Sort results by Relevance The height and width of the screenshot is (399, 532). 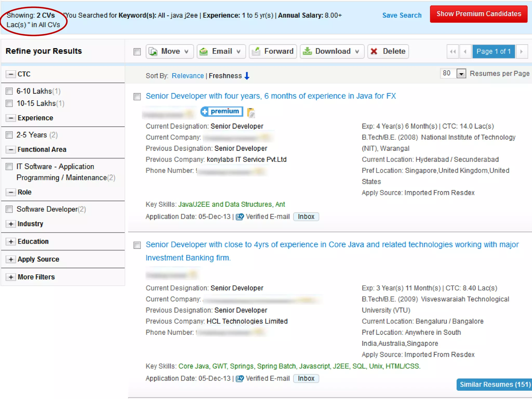pyautogui.click(x=188, y=76)
